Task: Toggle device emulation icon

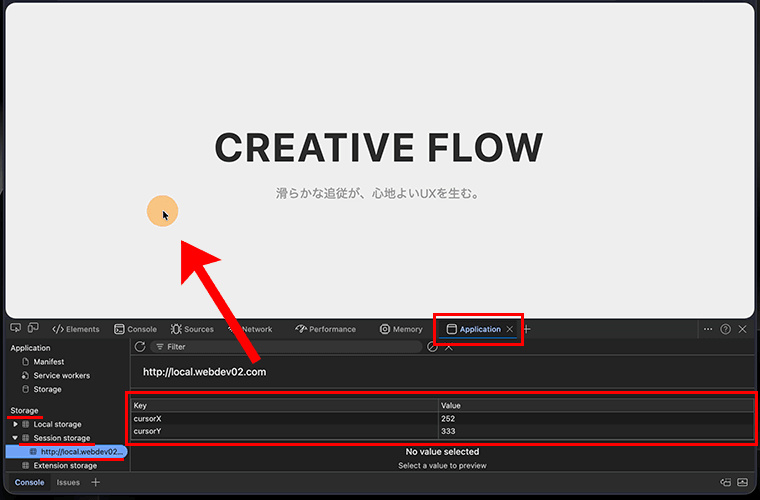Action: tap(33, 328)
